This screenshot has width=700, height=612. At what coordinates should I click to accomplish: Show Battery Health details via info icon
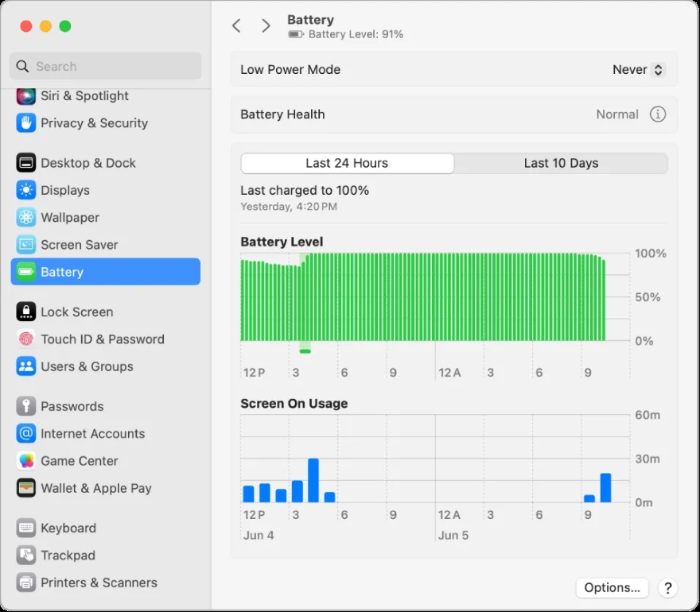(658, 114)
